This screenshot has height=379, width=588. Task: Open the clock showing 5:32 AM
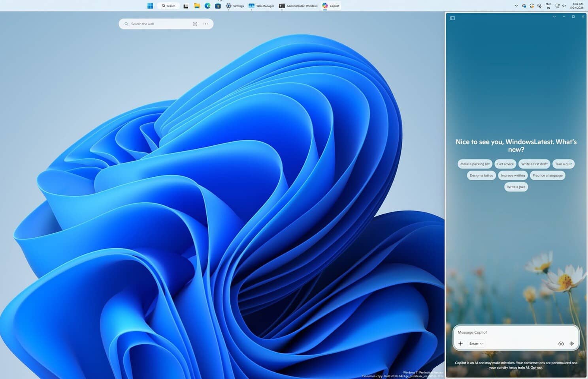point(577,6)
